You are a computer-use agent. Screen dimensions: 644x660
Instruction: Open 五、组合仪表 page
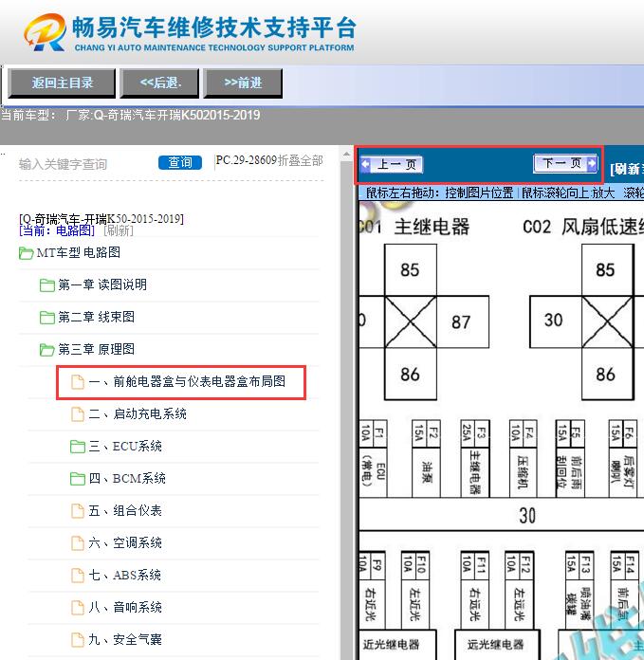point(125,511)
